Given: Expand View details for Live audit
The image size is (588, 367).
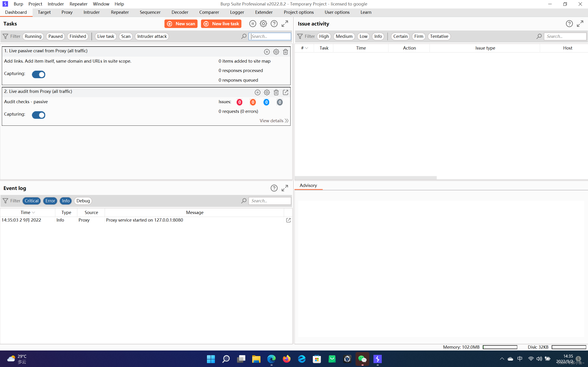Looking at the screenshot, I should tap(274, 121).
